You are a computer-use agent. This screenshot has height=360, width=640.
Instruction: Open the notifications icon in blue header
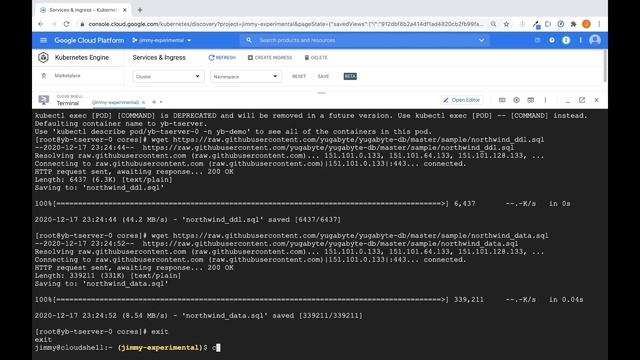pos(566,40)
